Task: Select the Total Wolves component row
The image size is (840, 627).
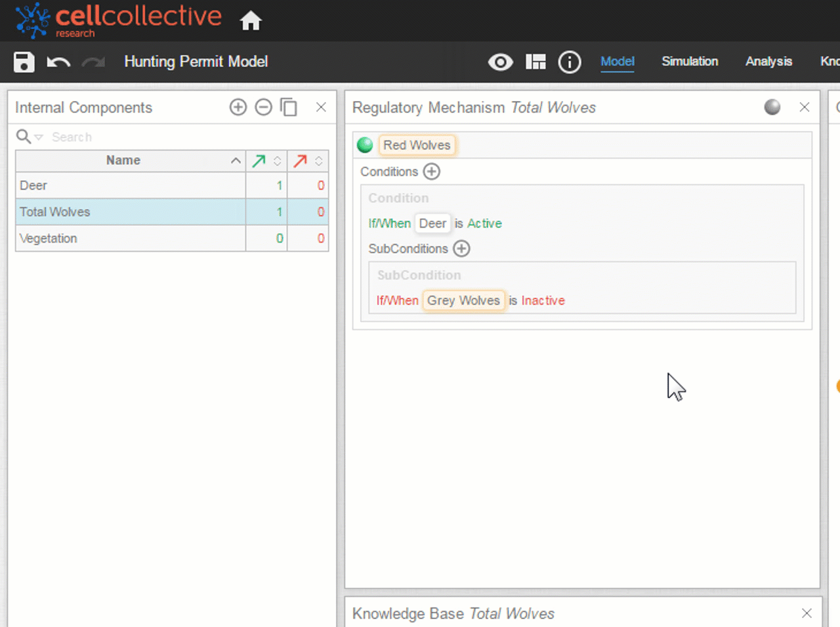Action: tap(172, 212)
